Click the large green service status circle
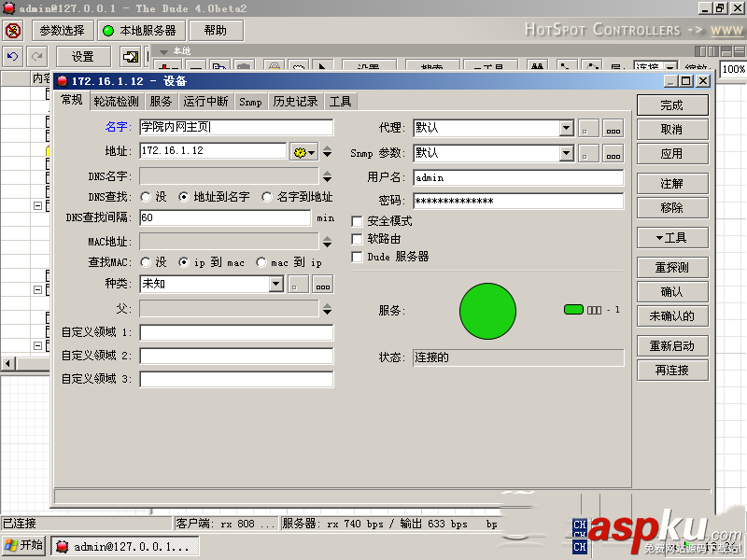This screenshot has height=560, width=747. pyautogui.click(x=487, y=311)
